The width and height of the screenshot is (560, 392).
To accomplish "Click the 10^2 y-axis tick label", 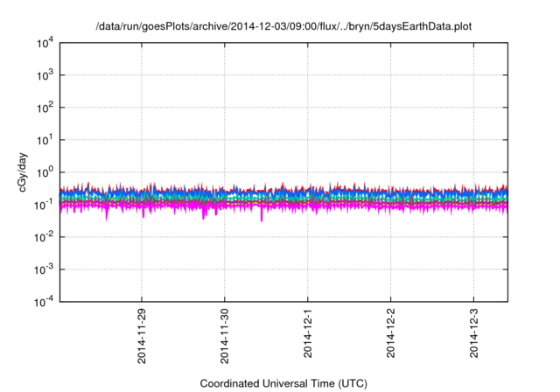I will 44,107.
